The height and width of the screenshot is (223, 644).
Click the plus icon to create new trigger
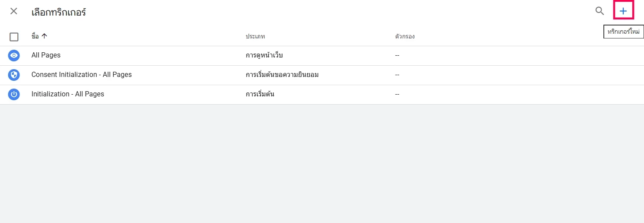[x=623, y=11]
